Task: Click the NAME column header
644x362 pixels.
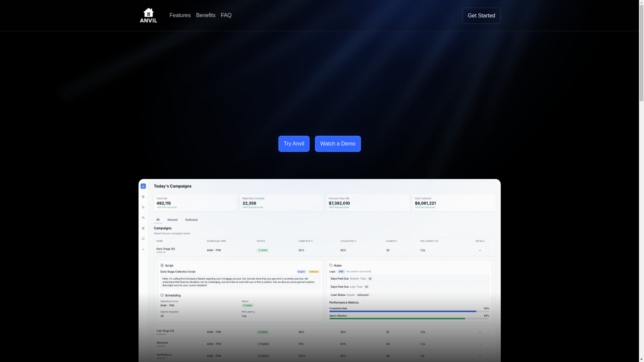Action: (160, 241)
